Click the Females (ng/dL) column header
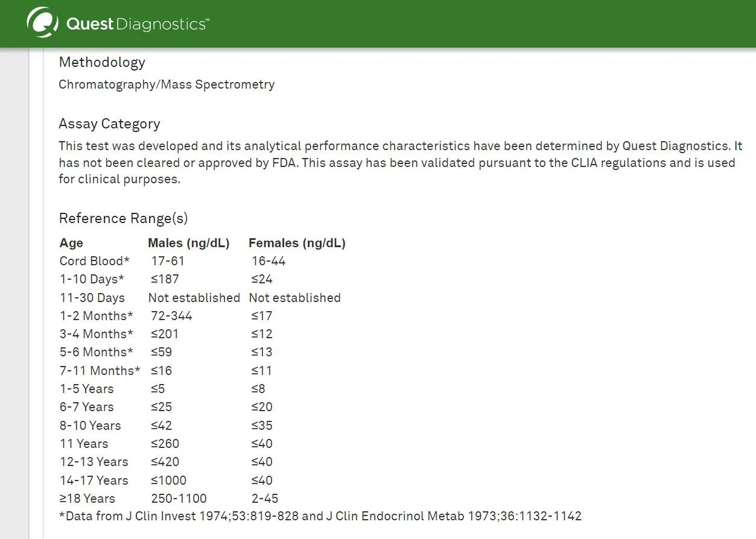The image size is (756, 539). click(x=297, y=243)
